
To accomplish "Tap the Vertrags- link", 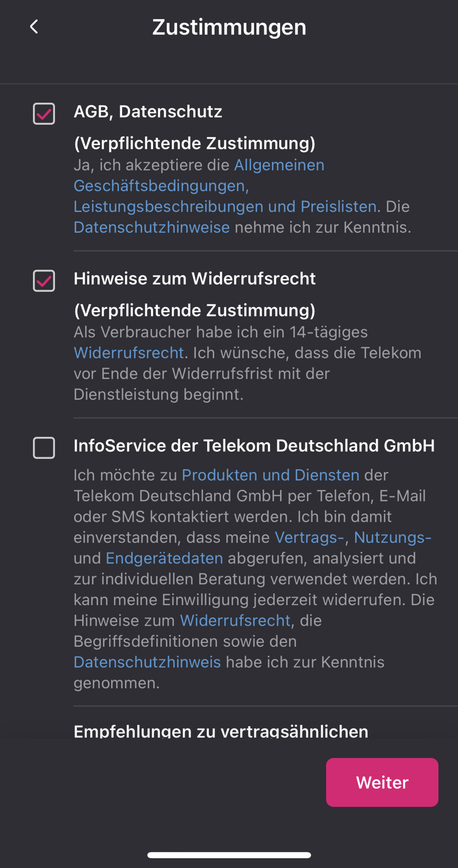I will (309, 537).
